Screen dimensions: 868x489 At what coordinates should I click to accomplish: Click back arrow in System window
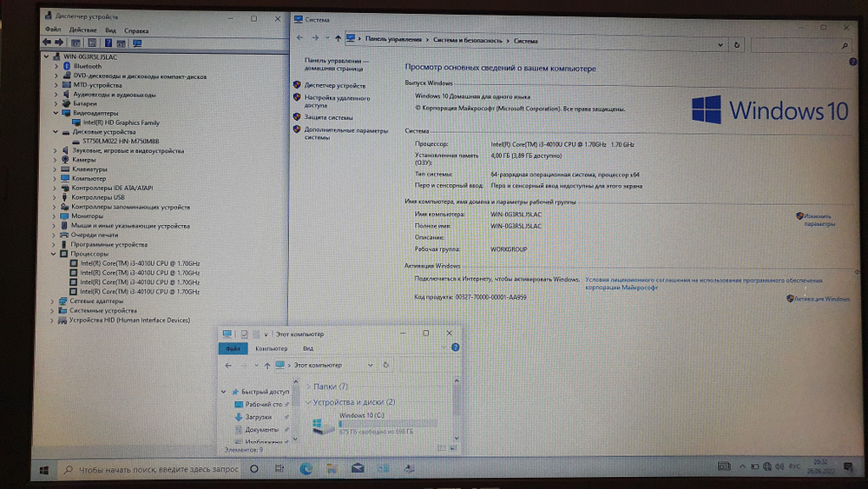coord(299,37)
